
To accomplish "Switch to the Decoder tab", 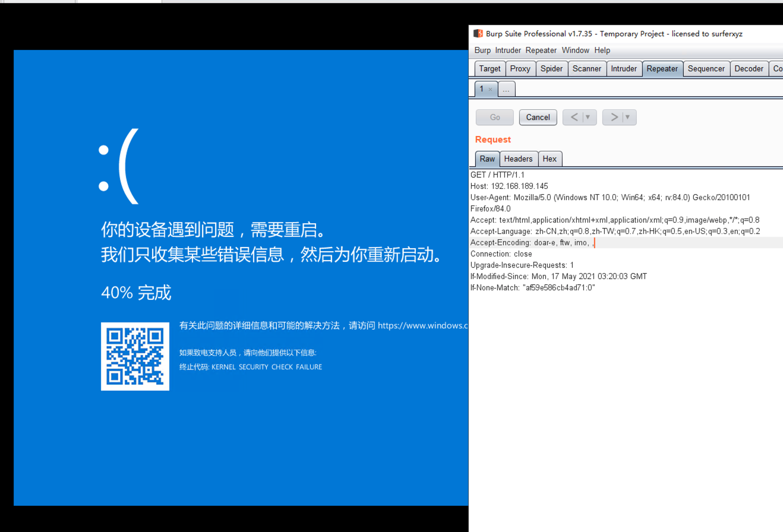I will (x=749, y=69).
